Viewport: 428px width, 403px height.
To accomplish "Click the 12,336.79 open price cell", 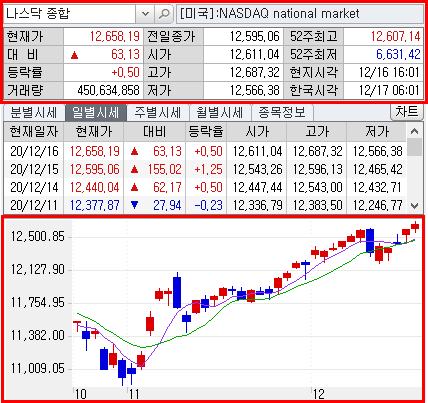I will click(x=258, y=205).
